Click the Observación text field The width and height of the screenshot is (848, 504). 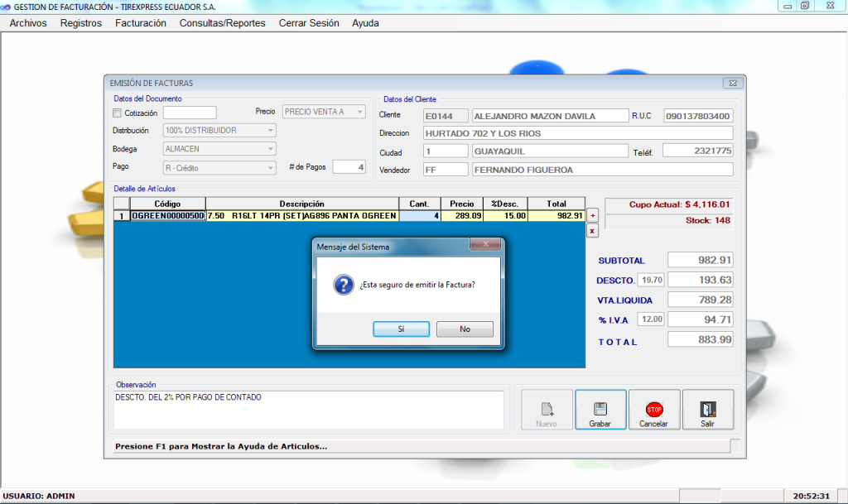[x=308, y=410]
